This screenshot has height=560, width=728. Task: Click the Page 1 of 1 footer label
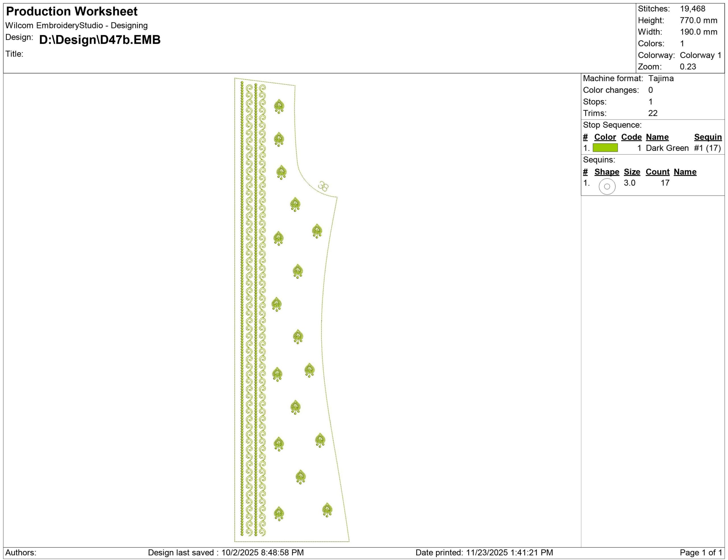tap(701, 552)
